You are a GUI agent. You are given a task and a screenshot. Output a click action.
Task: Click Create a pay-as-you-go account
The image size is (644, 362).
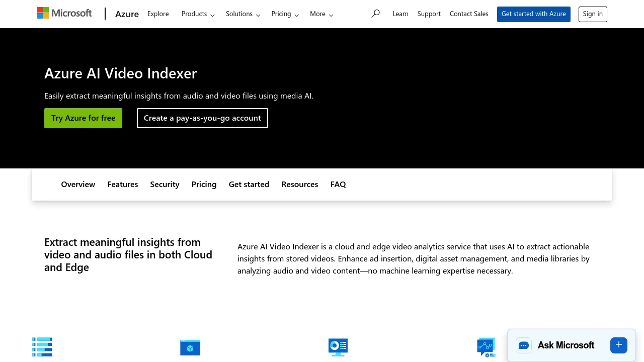202,118
